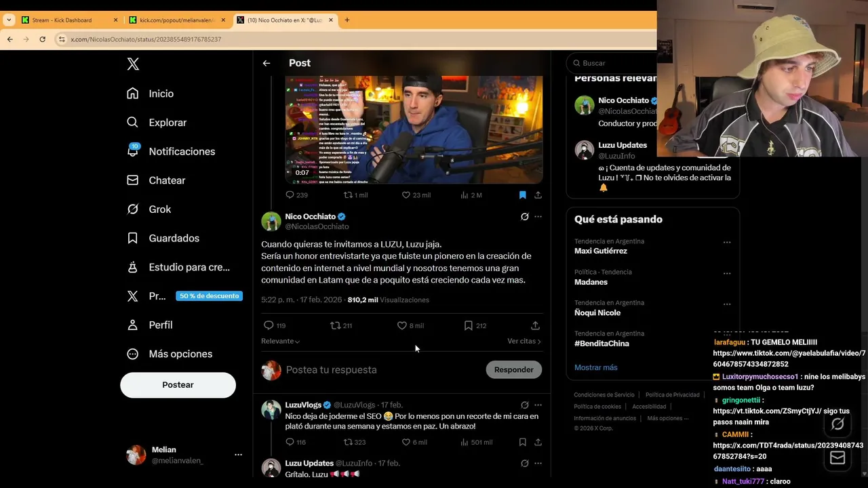Open Notificaciones with 10 badge
The image size is (868, 488).
(x=171, y=151)
